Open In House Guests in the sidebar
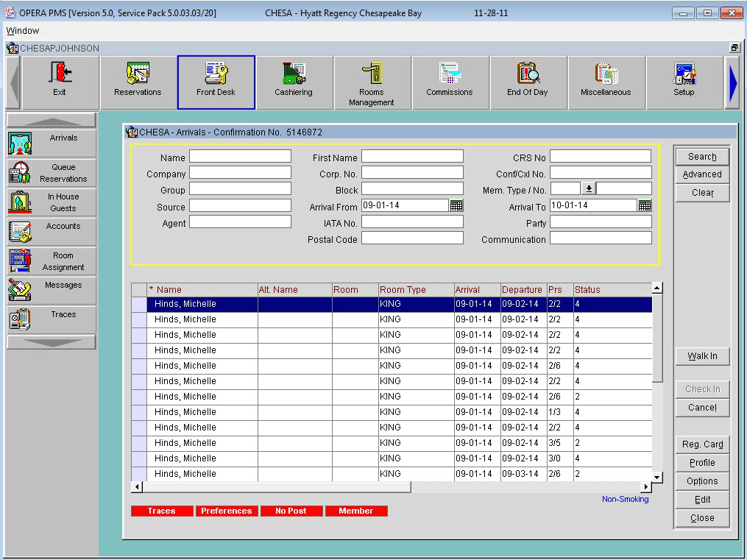 coord(52,202)
